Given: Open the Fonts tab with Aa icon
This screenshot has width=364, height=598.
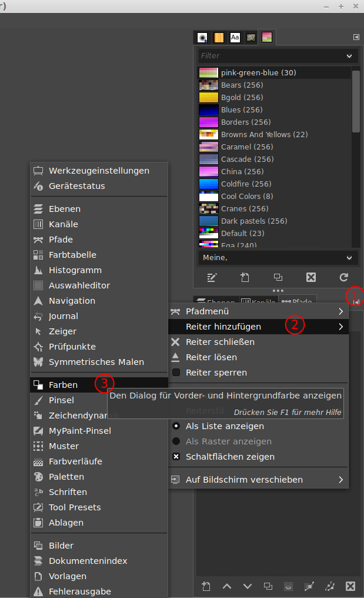Looking at the screenshot, I should pos(235,37).
